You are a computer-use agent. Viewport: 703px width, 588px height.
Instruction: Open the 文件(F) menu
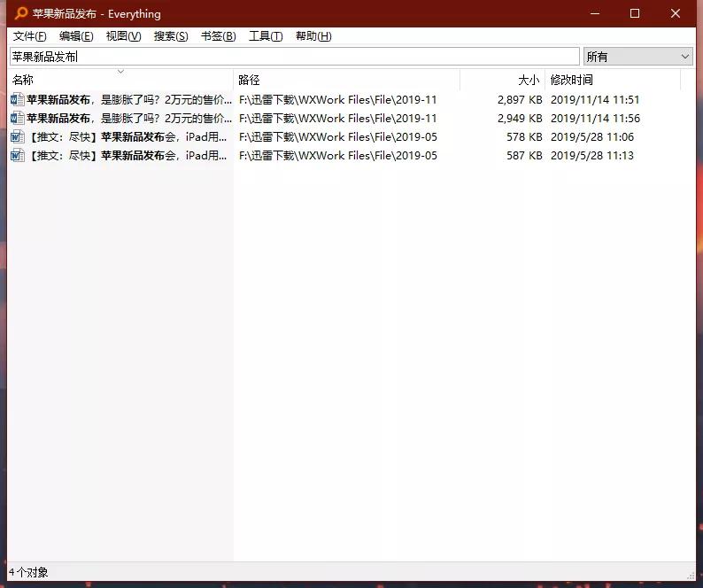(29, 36)
